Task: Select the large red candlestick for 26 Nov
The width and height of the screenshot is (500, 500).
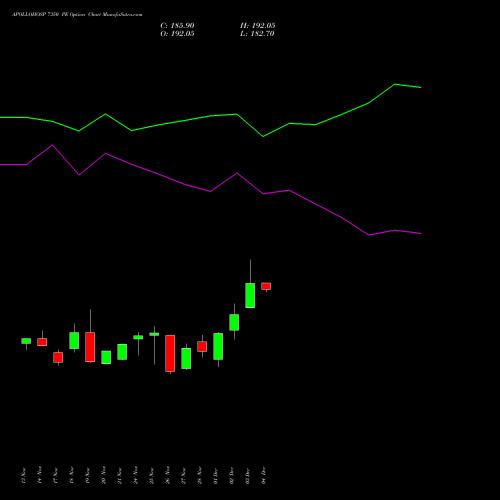Action: coord(170,353)
